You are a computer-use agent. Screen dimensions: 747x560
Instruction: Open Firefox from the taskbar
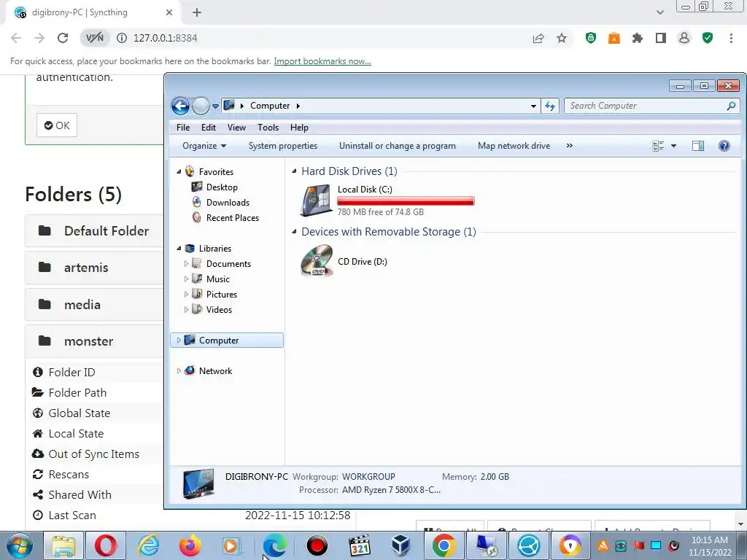pos(190,545)
